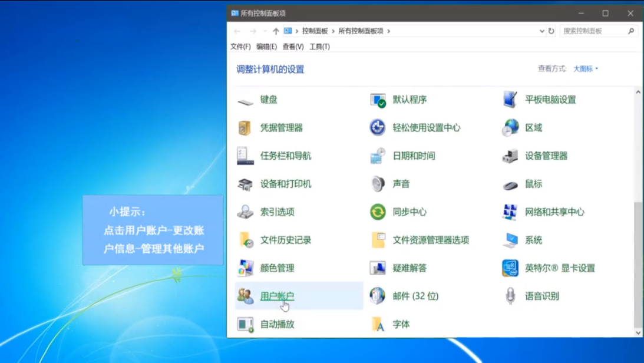Open the 颜色管理 icon
The image size is (644, 363).
pos(245,268)
